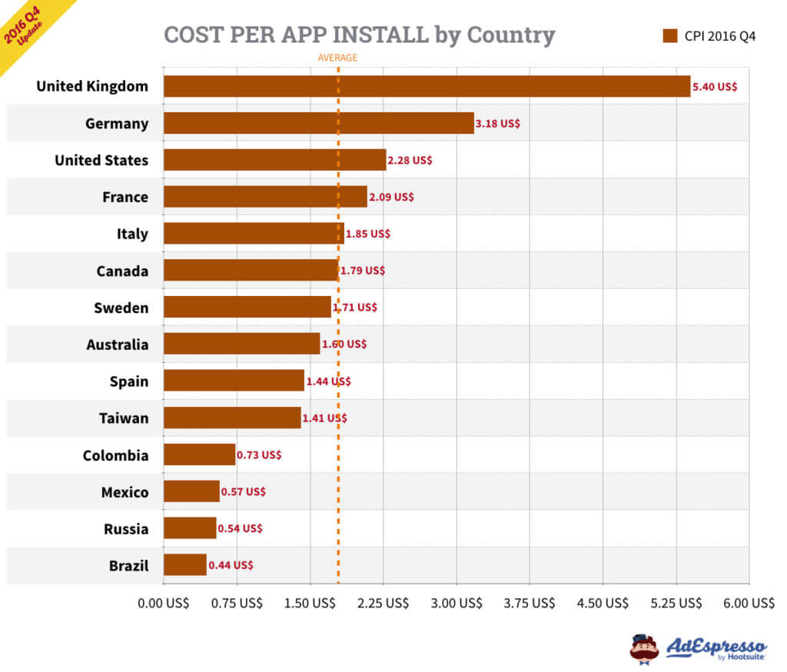Screen dimensions: 787x672
Task: Click the 5.40 US$ value label
Action: click(715, 86)
